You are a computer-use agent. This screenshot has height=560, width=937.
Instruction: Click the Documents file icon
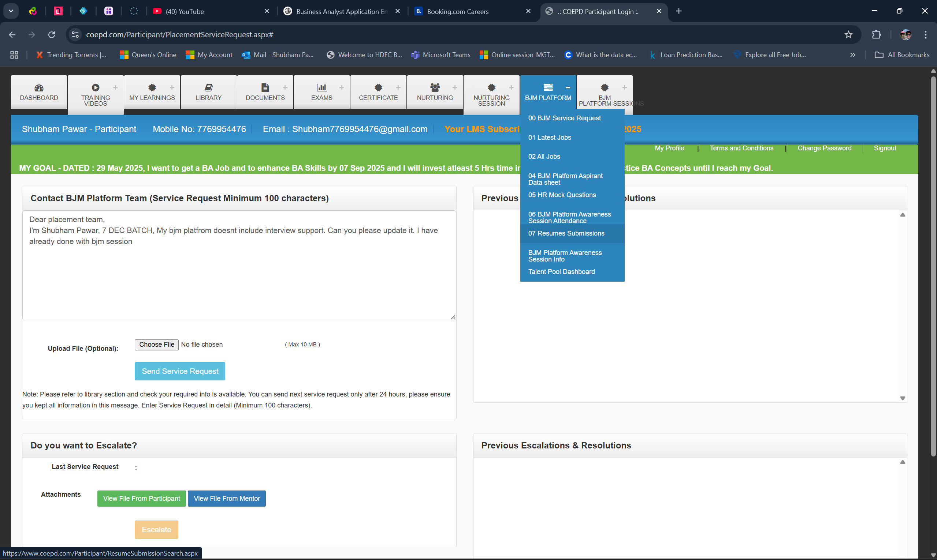pos(265,87)
